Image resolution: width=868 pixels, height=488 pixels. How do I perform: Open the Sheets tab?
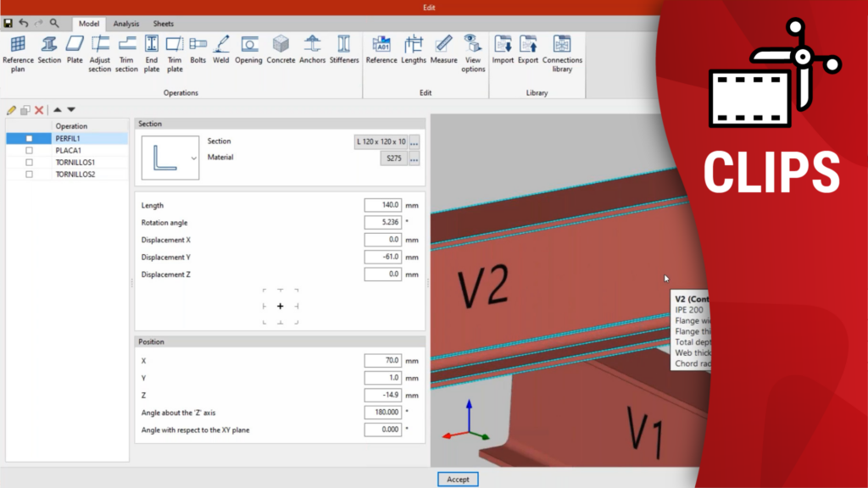click(x=163, y=24)
